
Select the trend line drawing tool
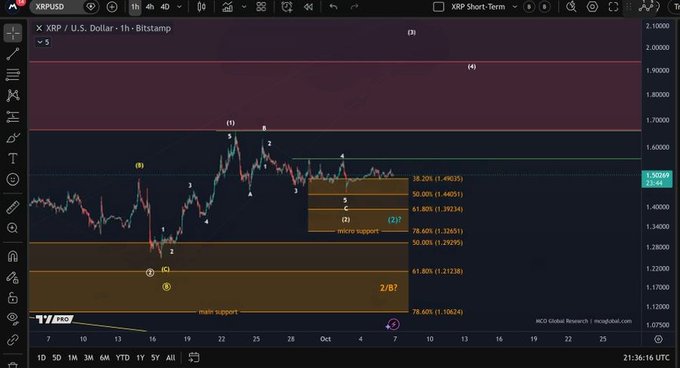point(13,54)
